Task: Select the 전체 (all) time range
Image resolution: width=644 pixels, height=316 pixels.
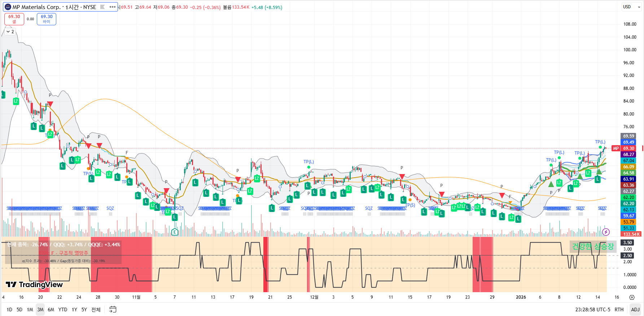Action: click(96, 309)
